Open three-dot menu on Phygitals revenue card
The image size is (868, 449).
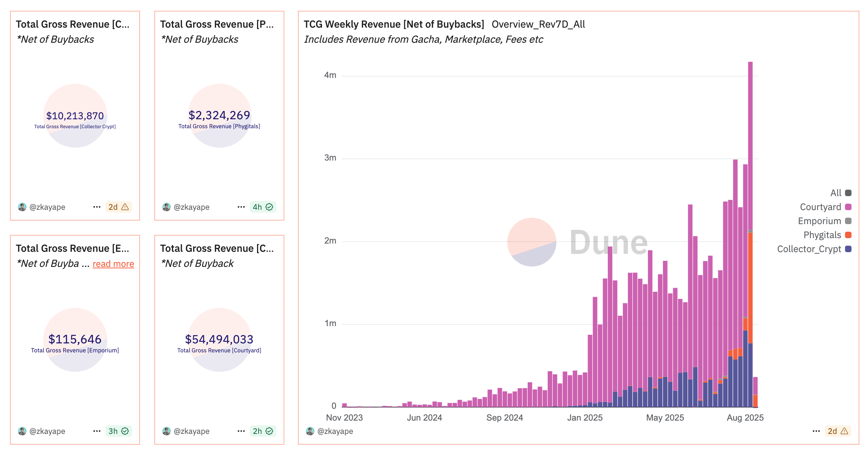pos(241,207)
